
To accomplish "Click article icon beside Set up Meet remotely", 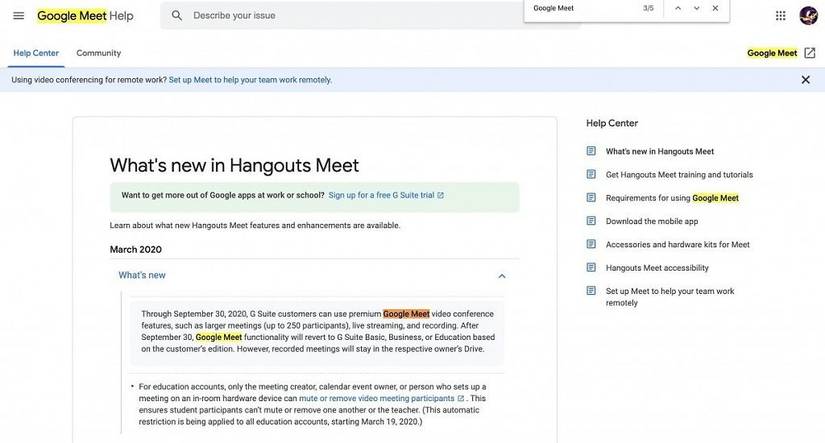I will click(x=591, y=290).
